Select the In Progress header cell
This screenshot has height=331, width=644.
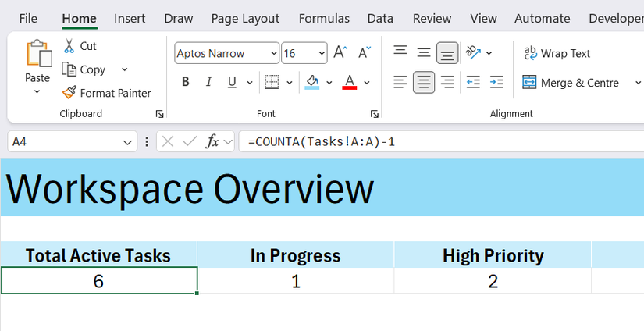tap(295, 255)
